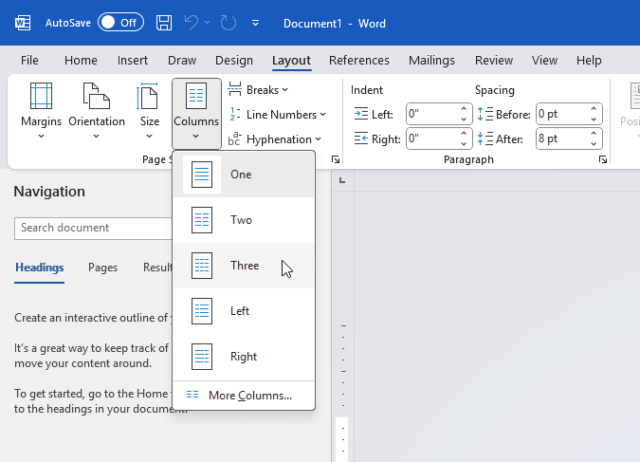
Task: Open Page Setup dialog launcher
Action: tap(336, 160)
